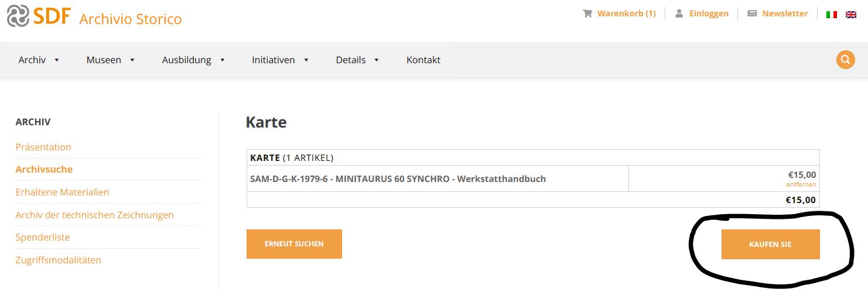
Task: Open the Details menu dropdown
Action: (357, 60)
